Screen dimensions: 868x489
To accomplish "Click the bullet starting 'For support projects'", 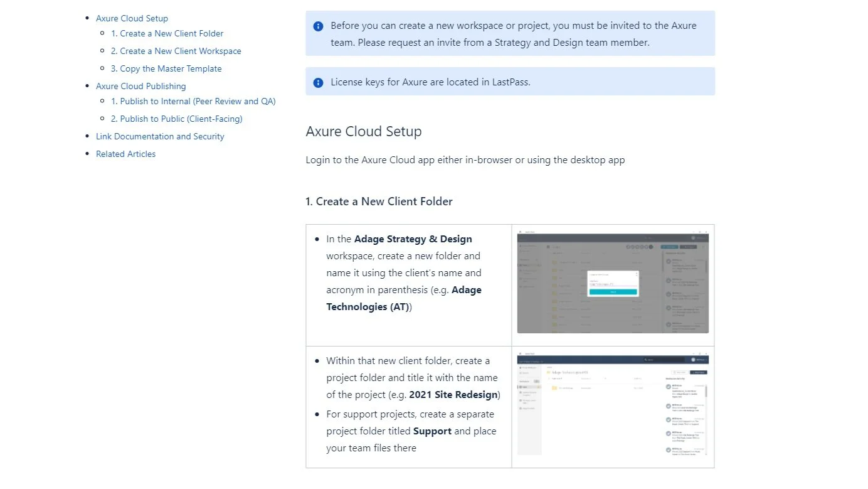I will (411, 431).
